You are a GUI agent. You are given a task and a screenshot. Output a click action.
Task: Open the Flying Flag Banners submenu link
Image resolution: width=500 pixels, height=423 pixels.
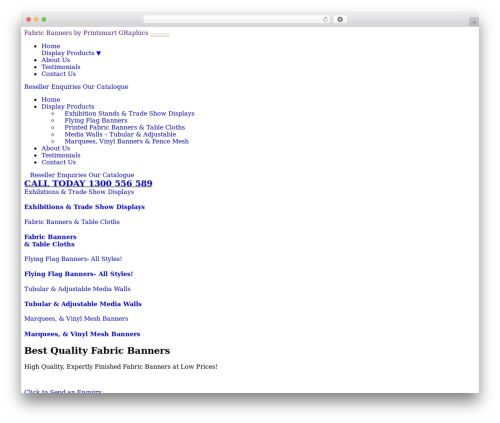96,121
